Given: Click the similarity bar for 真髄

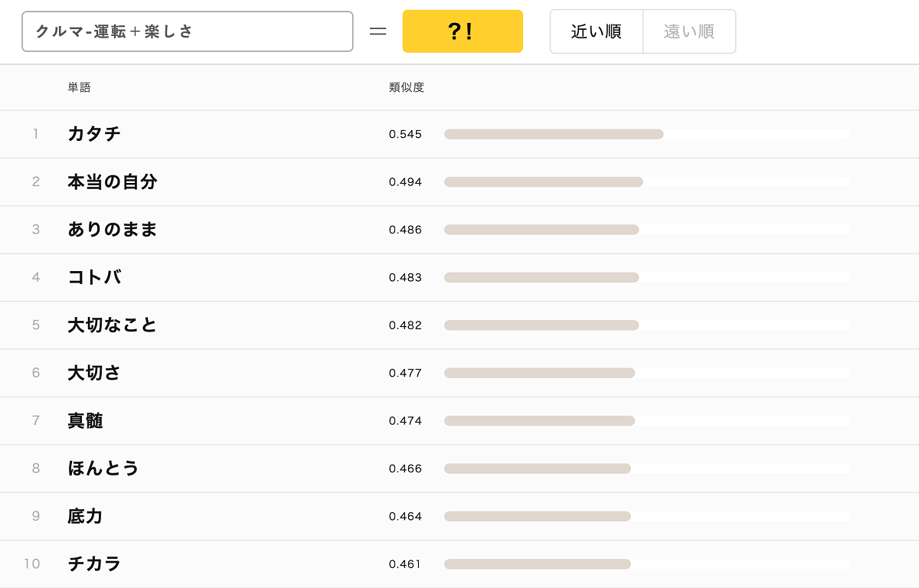Looking at the screenshot, I should 647,420.
